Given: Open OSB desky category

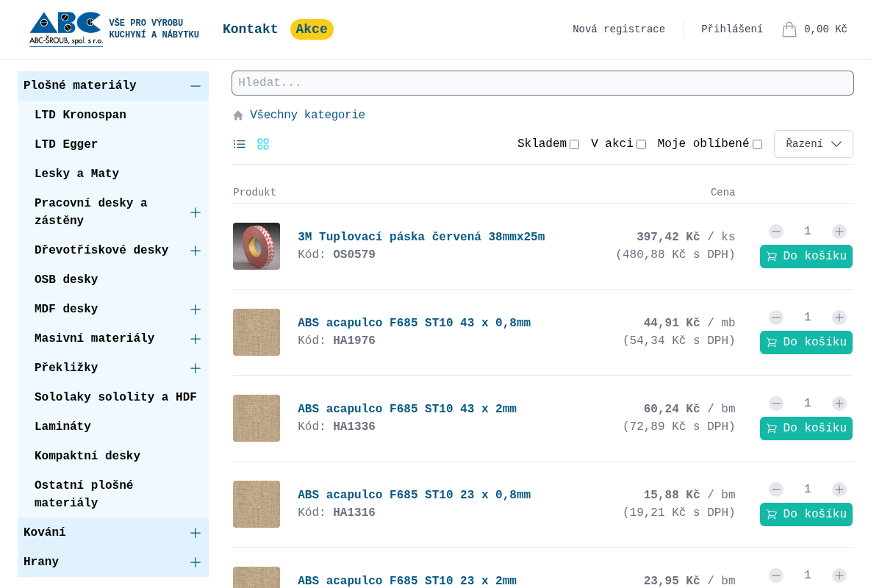Looking at the screenshot, I should tap(66, 280).
